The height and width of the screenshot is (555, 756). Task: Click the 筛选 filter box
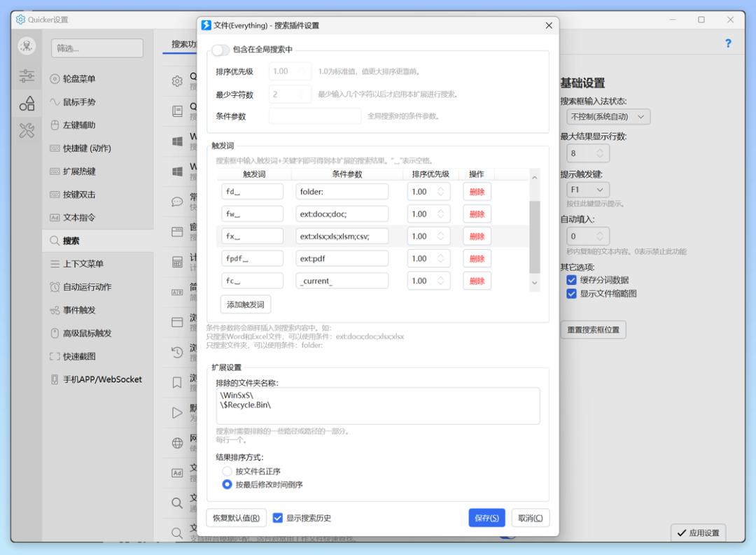[x=97, y=48]
